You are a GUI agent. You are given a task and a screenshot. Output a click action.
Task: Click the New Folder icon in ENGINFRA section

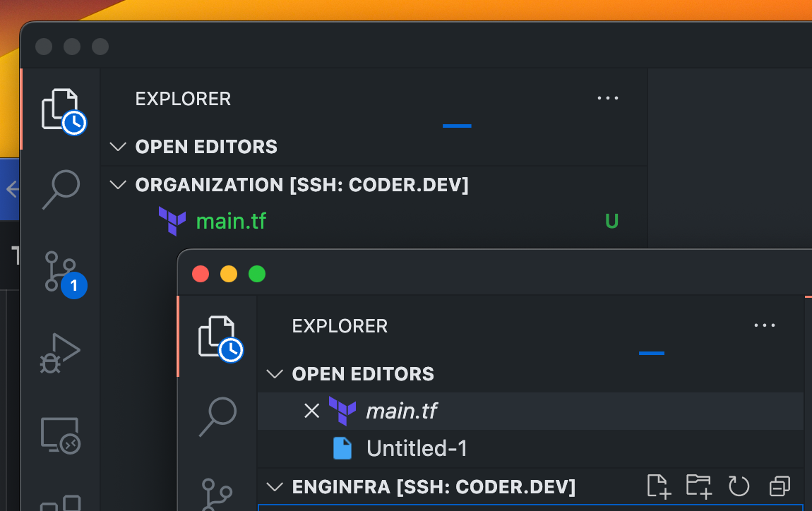(698, 486)
